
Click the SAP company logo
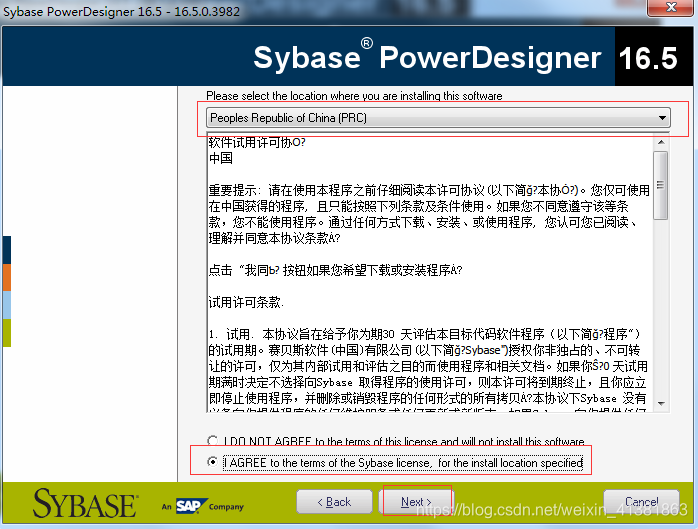tap(203, 506)
